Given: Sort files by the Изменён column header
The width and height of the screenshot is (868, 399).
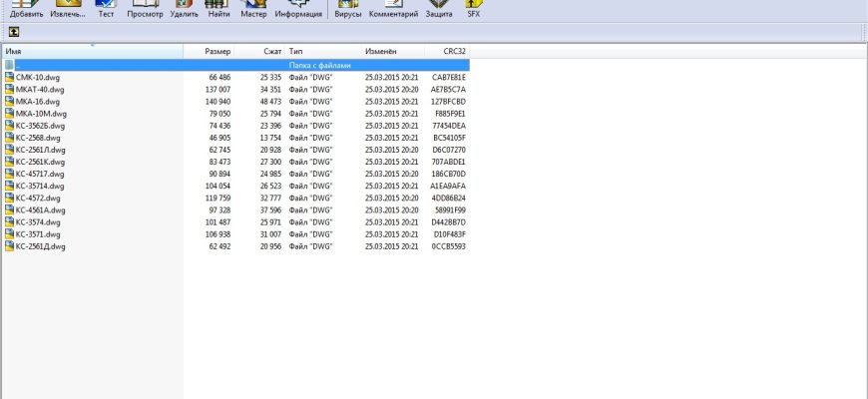Looking at the screenshot, I should point(381,51).
